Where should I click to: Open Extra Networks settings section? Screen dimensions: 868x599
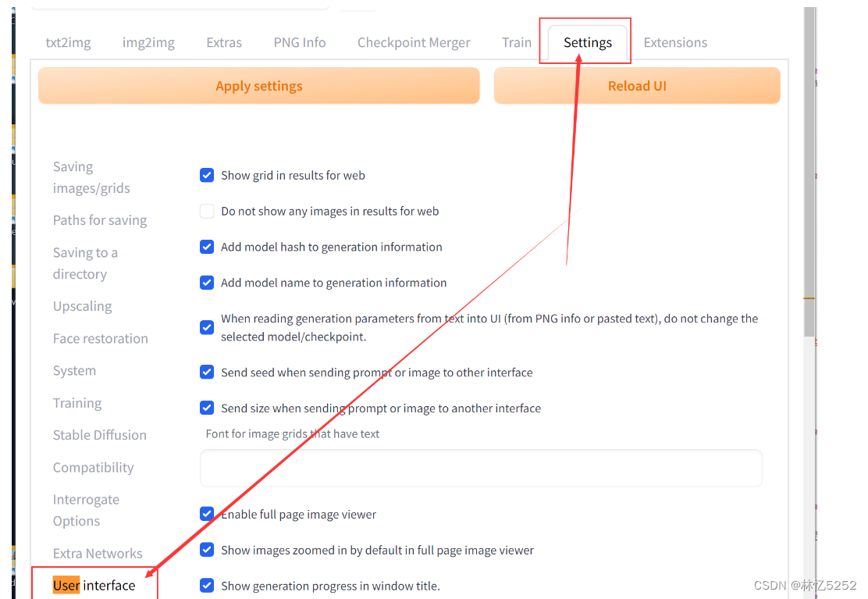tap(98, 553)
